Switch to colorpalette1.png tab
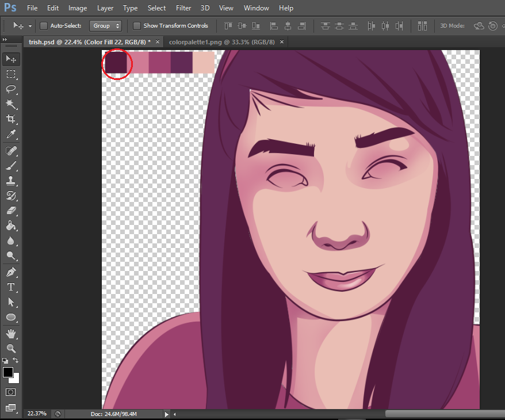Image resolution: width=505 pixels, height=420 pixels. (x=222, y=42)
